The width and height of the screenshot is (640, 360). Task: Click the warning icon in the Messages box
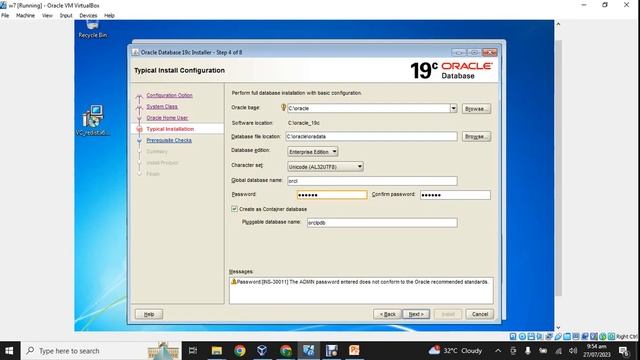point(234,282)
